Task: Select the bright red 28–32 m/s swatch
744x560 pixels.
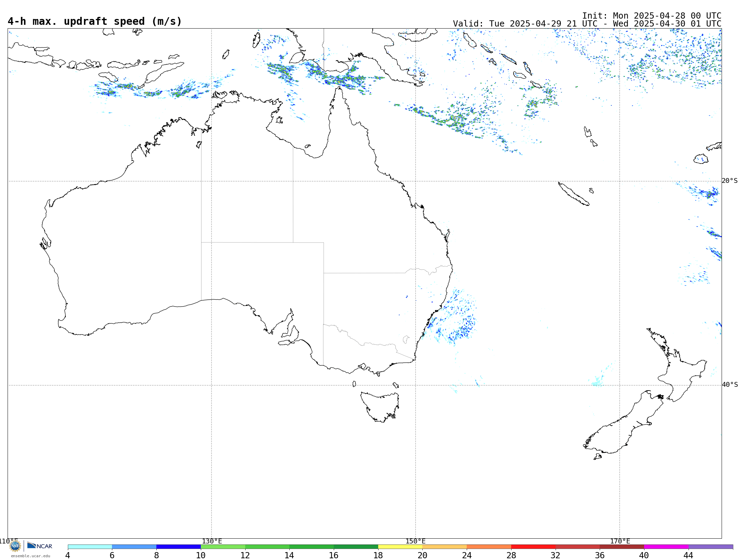Action: [533, 547]
